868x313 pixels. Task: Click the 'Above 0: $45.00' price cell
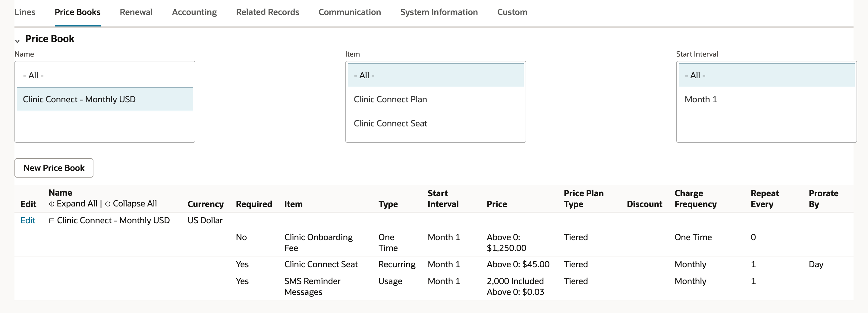coord(518,265)
